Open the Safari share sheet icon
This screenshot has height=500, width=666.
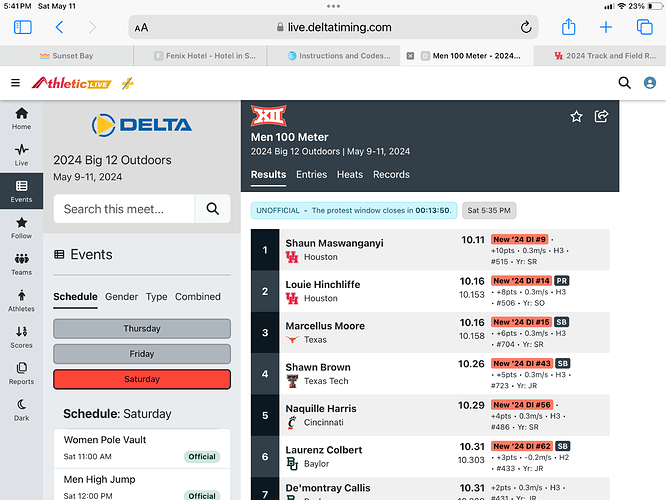(568, 27)
